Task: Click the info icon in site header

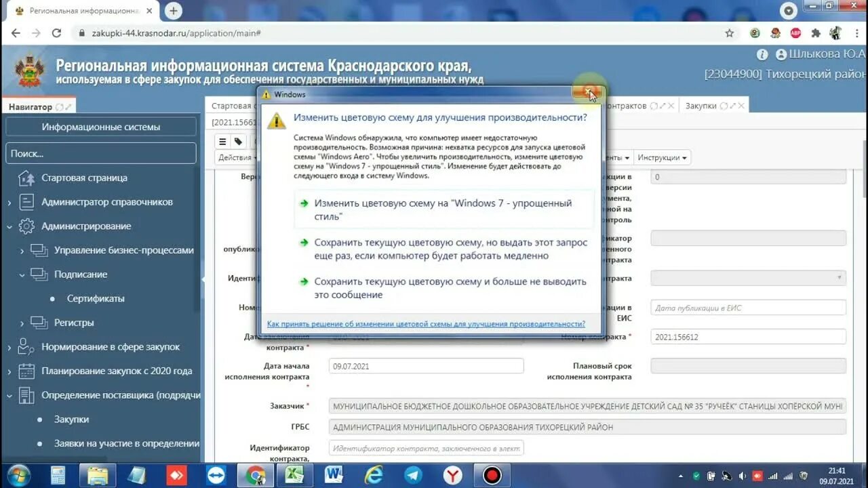Action: click(762, 54)
